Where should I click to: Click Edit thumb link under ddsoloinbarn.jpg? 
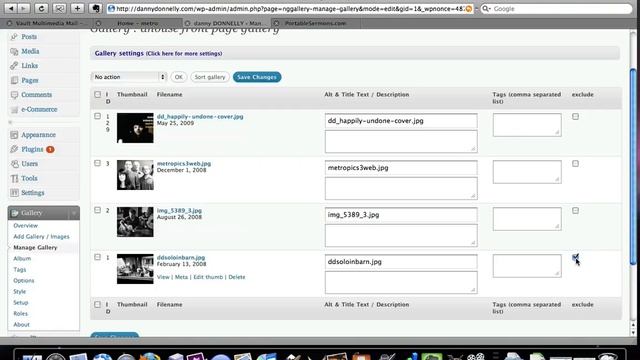[208, 277]
